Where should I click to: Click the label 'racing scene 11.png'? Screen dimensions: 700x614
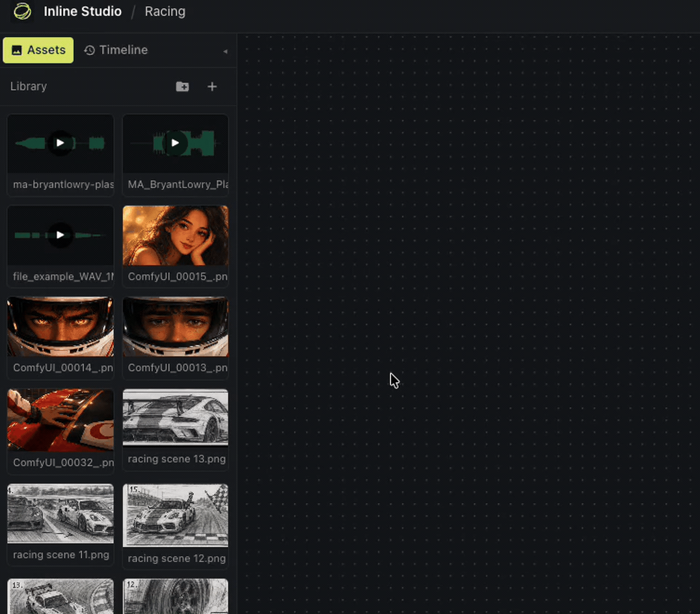point(61,555)
